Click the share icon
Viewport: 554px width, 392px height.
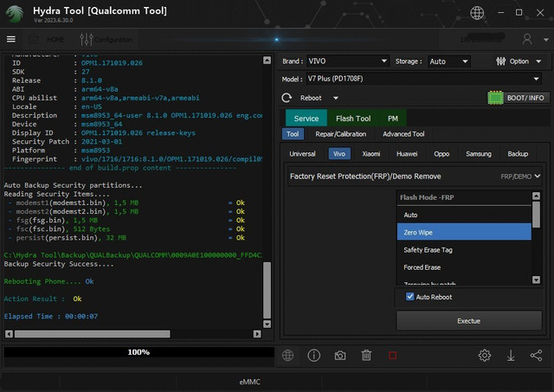[x=536, y=355]
